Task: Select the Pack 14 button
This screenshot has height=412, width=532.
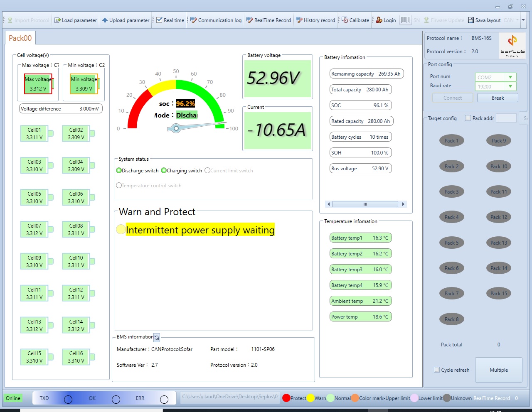Action: click(x=499, y=268)
